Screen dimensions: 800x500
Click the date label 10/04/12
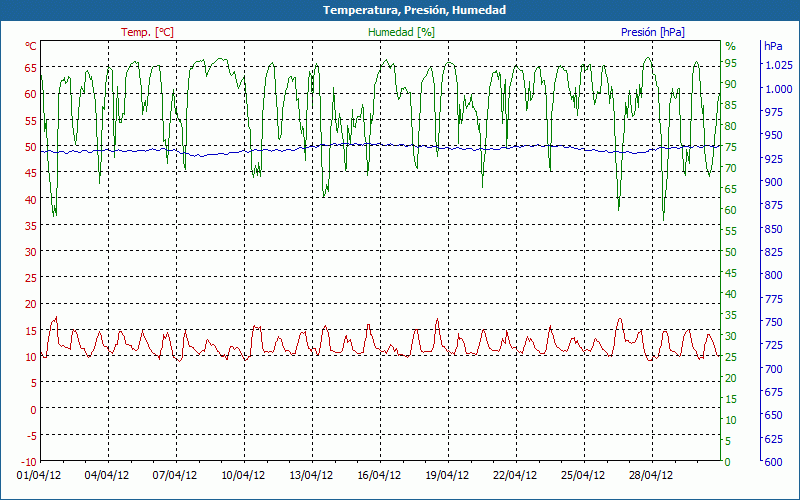click(x=243, y=476)
